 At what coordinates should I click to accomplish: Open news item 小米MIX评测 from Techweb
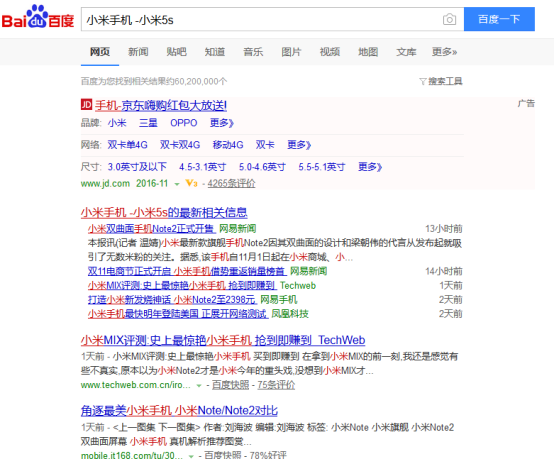click(x=182, y=286)
